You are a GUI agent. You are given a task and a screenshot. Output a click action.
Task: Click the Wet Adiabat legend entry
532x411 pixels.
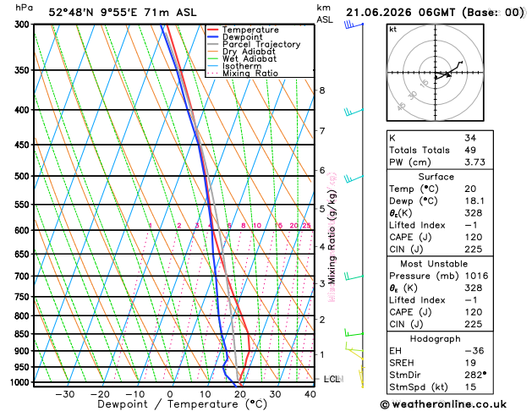(242, 58)
